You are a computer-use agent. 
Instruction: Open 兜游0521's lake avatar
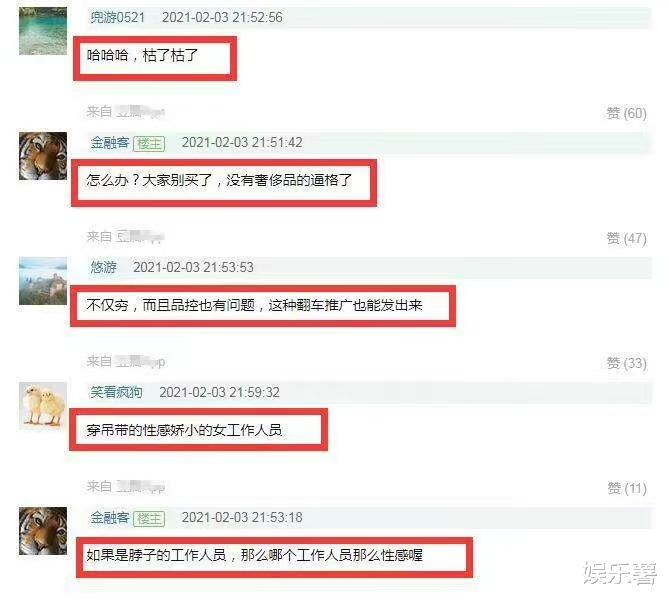(x=43, y=31)
